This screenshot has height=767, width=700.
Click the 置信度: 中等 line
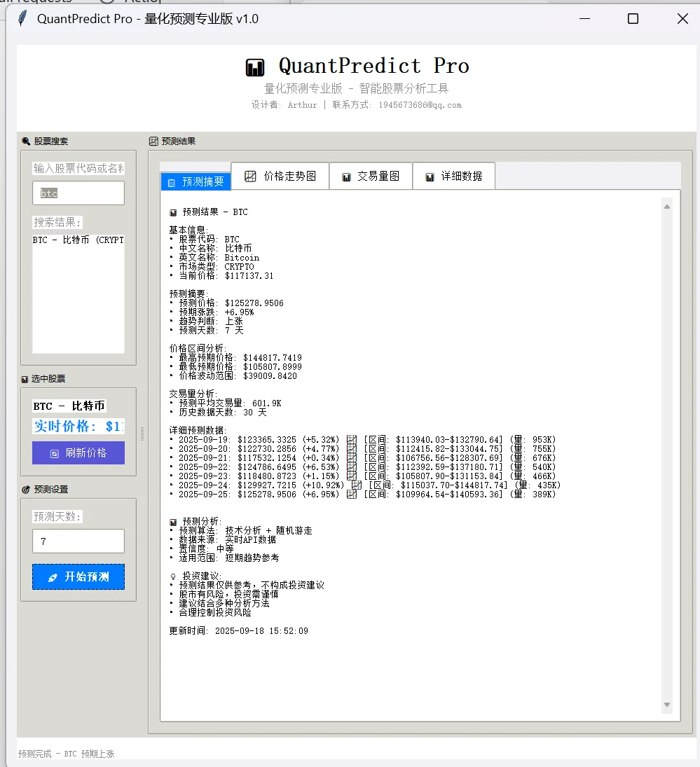coord(202,549)
